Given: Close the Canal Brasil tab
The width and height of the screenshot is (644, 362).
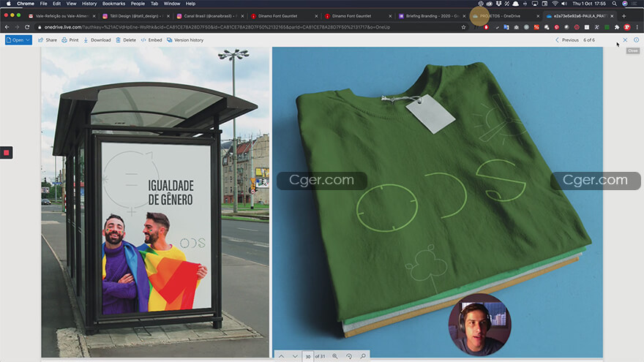Looking at the screenshot, I should [x=242, y=16].
